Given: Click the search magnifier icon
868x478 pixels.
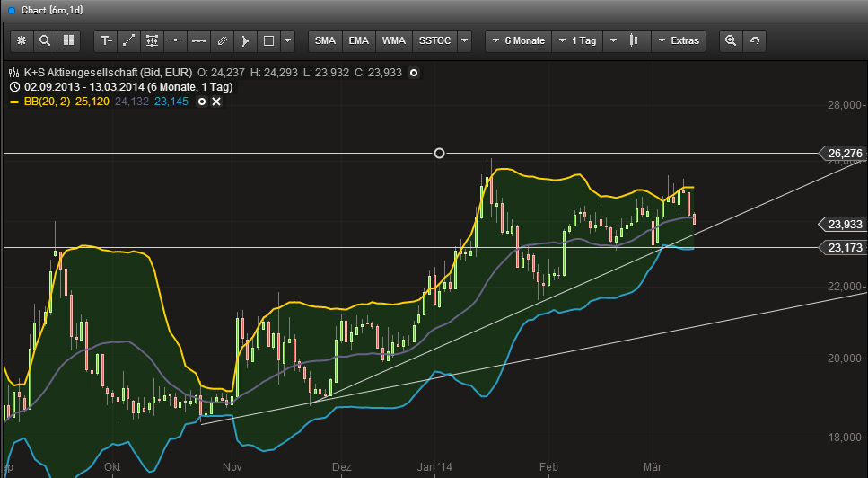Looking at the screenshot, I should pyautogui.click(x=45, y=40).
